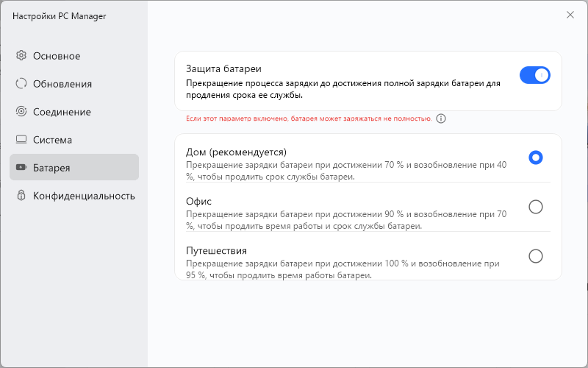This screenshot has height=368, width=588.
Task: Switch to the Соединение section
Action: pyautogui.click(x=62, y=112)
